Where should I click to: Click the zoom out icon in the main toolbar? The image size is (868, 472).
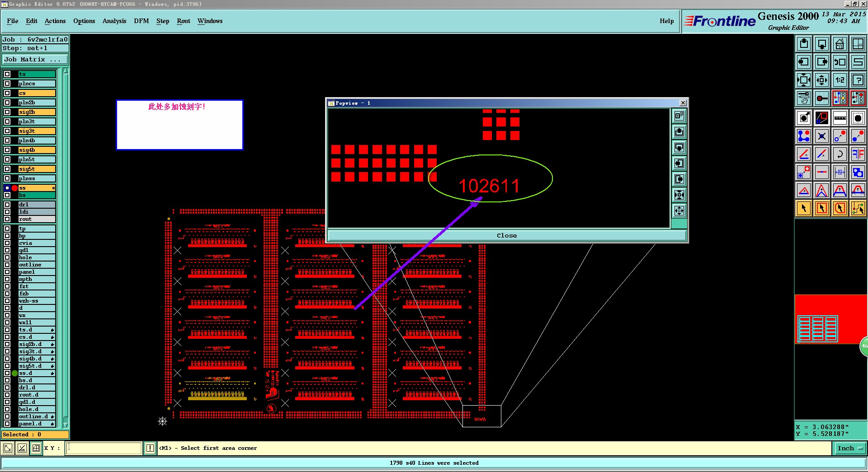[822, 80]
